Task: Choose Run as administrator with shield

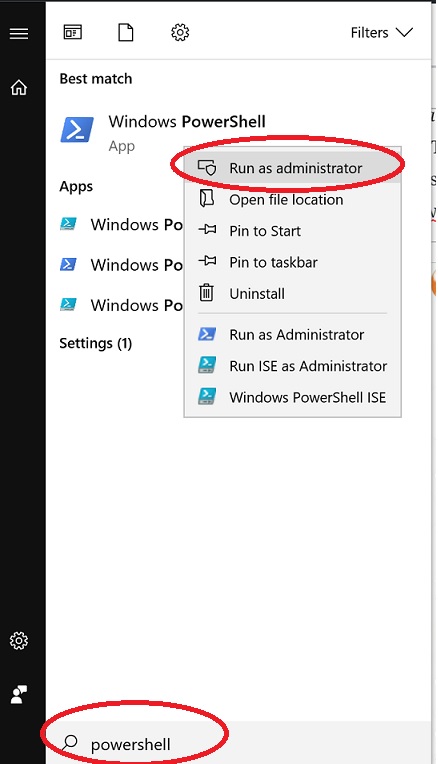Action: (292, 168)
